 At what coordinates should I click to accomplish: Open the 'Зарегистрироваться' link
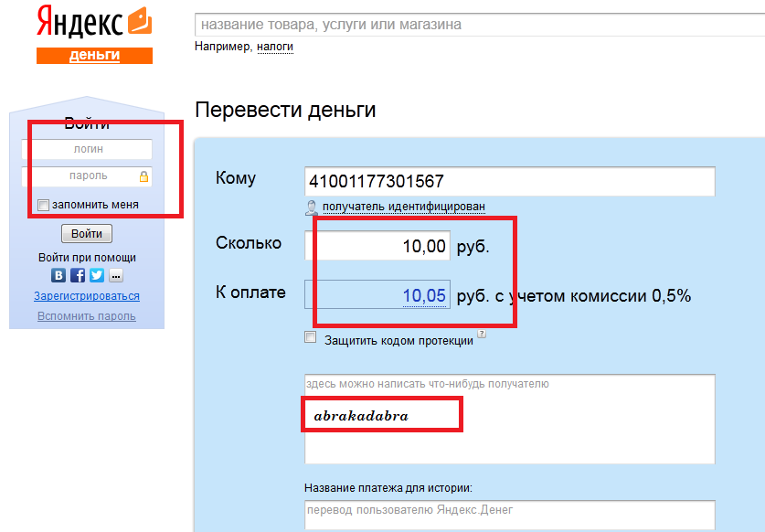coord(86,296)
